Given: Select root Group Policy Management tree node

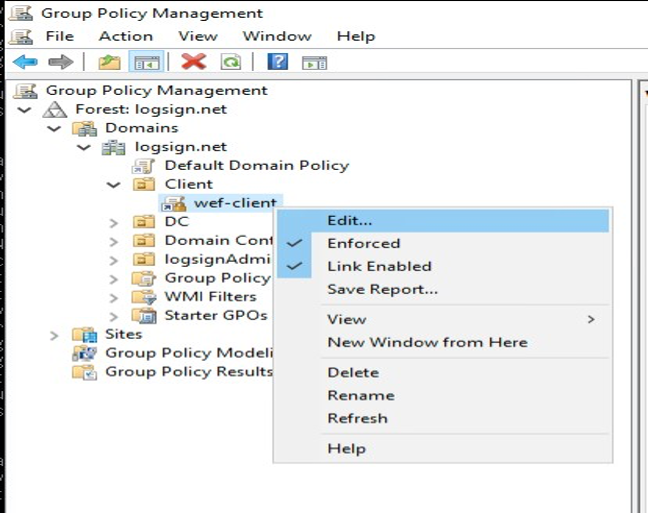Looking at the screenshot, I should [x=156, y=90].
